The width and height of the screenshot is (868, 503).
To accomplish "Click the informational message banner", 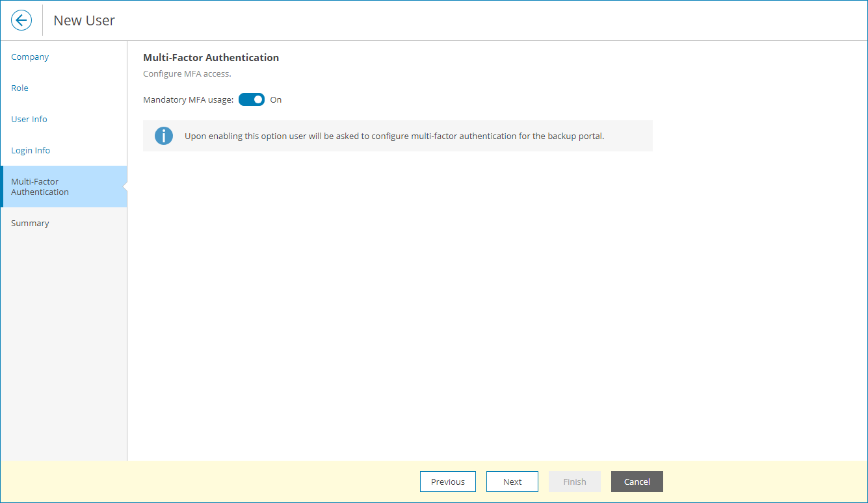I will click(398, 135).
